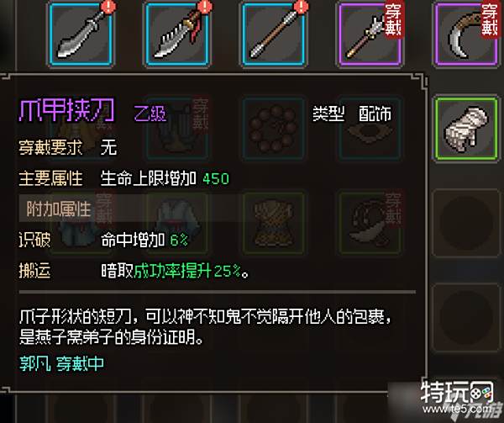Click the alert badge on broadsword
504x423 pixels.
click(108, 7)
